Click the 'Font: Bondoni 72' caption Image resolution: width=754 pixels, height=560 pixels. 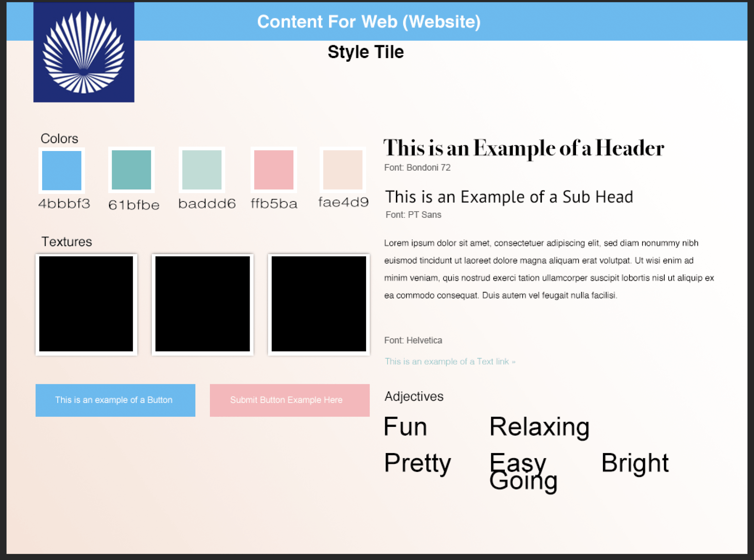click(x=417, y=168)
